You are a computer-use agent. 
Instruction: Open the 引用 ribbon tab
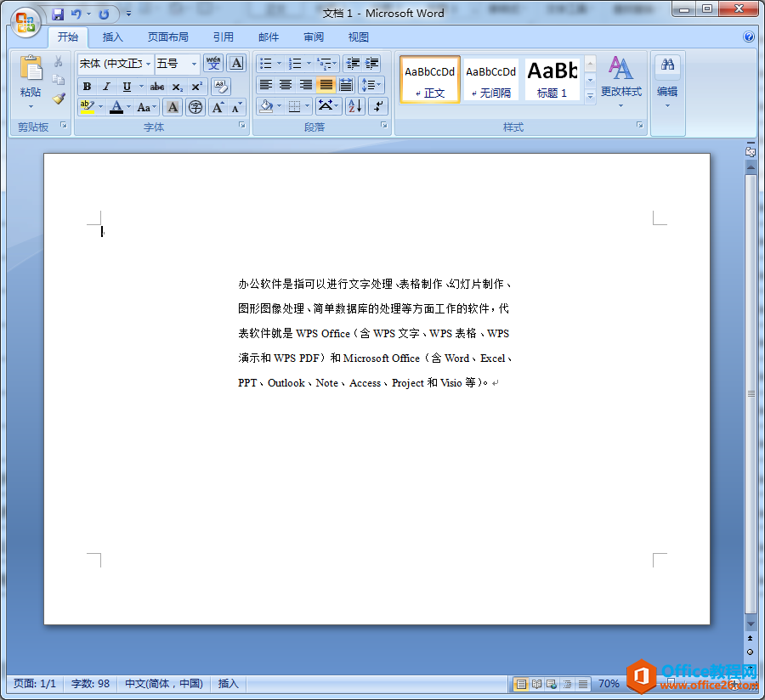click(x=224, y=37)
